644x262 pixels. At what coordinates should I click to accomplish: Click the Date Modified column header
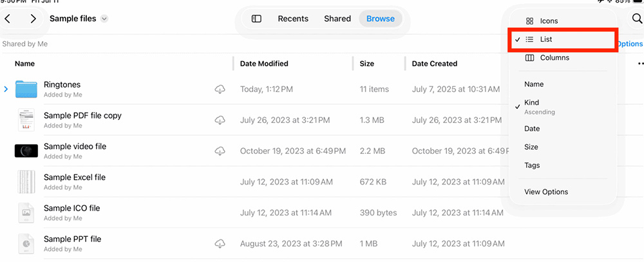coord(264,64)
